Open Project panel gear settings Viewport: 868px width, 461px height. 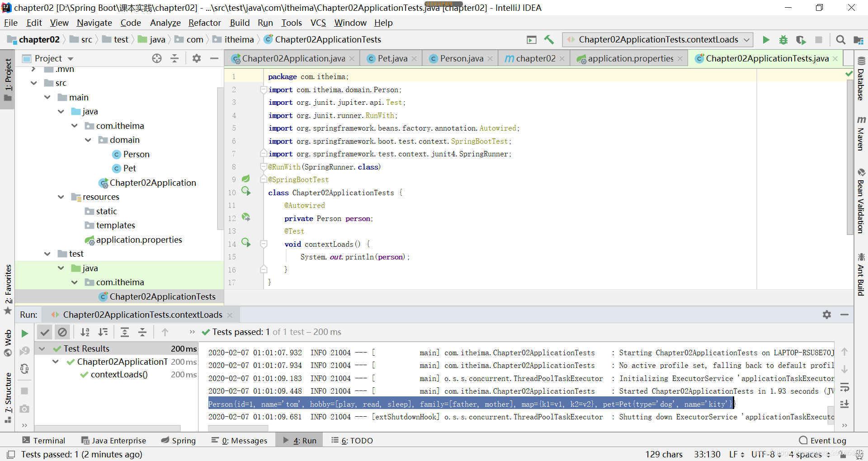[x=197, y=58]
